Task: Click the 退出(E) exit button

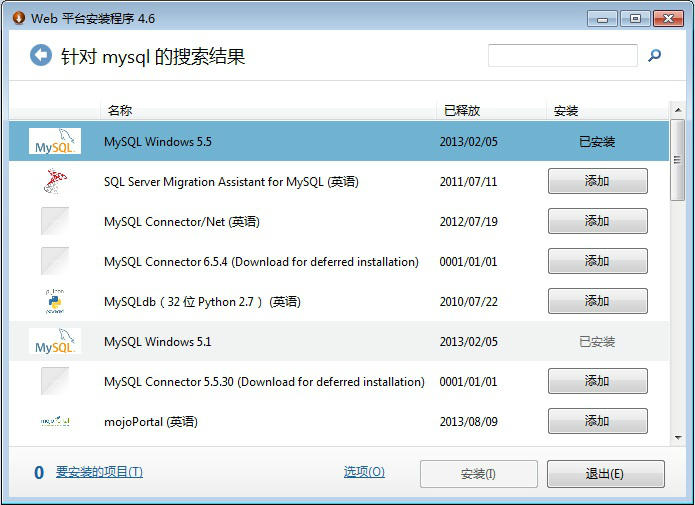Action: coord(605,474)
